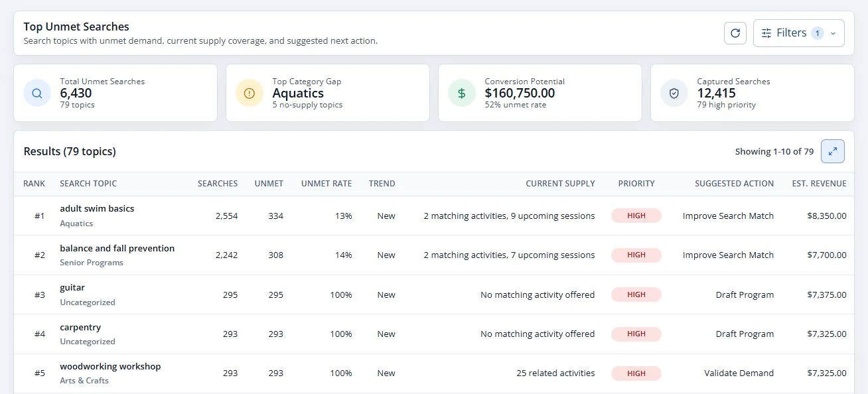868x394 pixels.
Task: Click the HIGH badge for woodworking workshop
Action: 636,373
